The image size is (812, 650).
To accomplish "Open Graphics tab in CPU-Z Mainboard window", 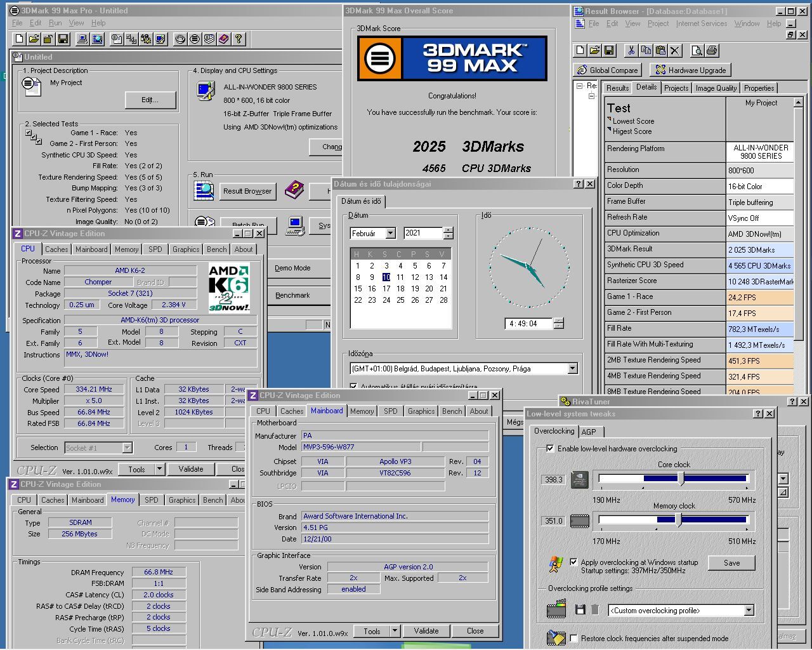I will click(x=421, y=411).
